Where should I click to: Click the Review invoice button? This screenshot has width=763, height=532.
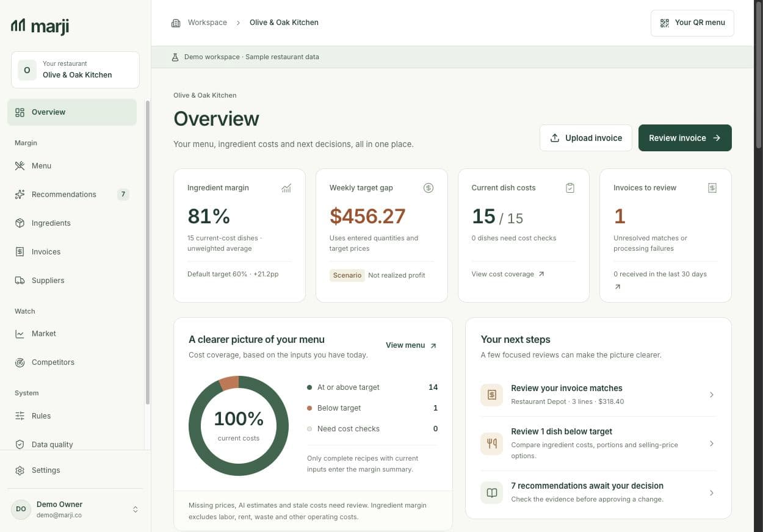pyautogui.click(x=685, y=138)
